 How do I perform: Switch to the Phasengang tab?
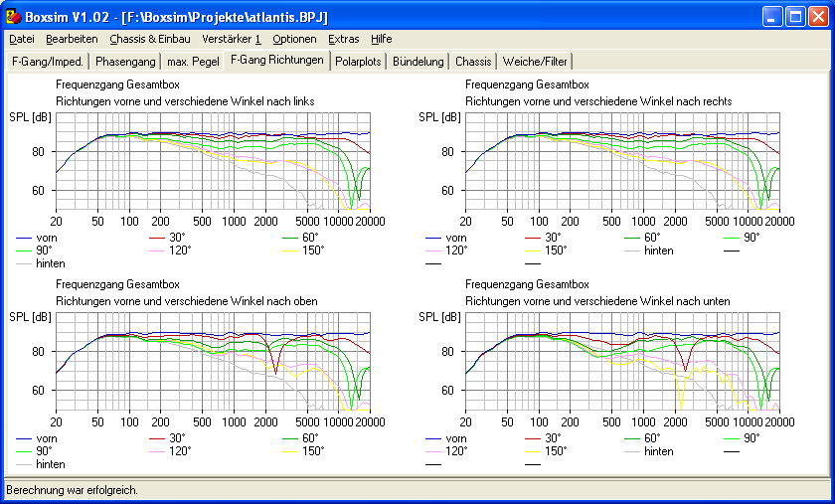(x=125, y=62)
